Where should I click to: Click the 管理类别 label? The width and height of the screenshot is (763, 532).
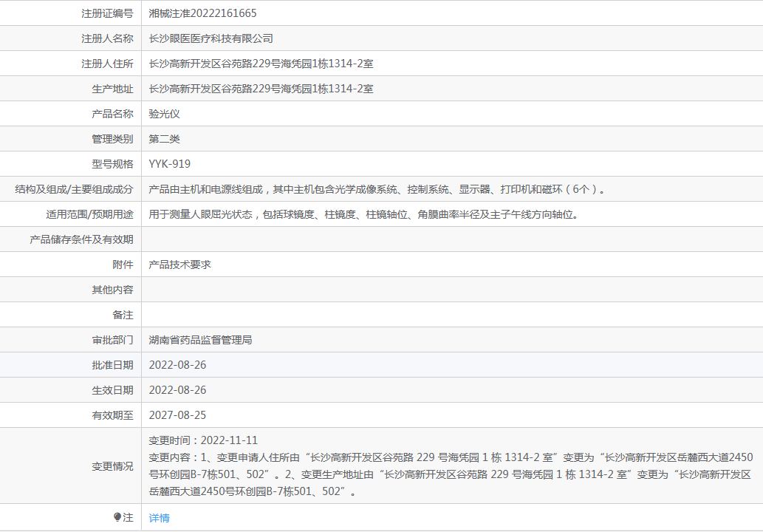click(x=112, y=139)
